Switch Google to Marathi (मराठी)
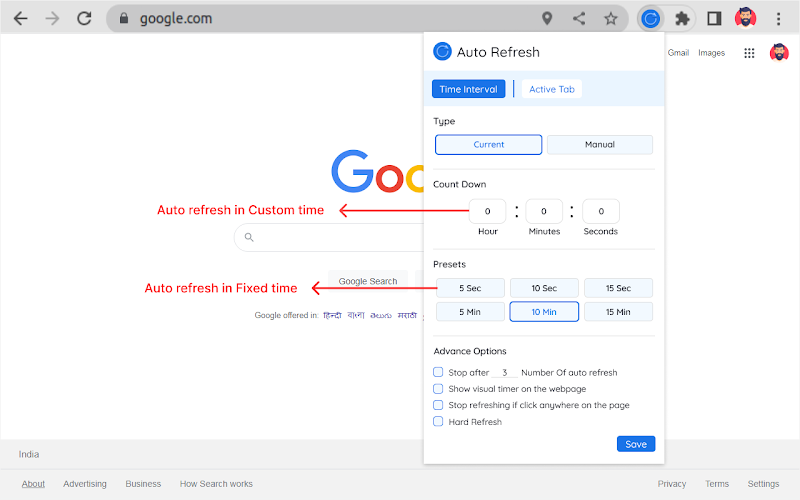Screen dimensions: 800x500 click(x=407, y=315)
